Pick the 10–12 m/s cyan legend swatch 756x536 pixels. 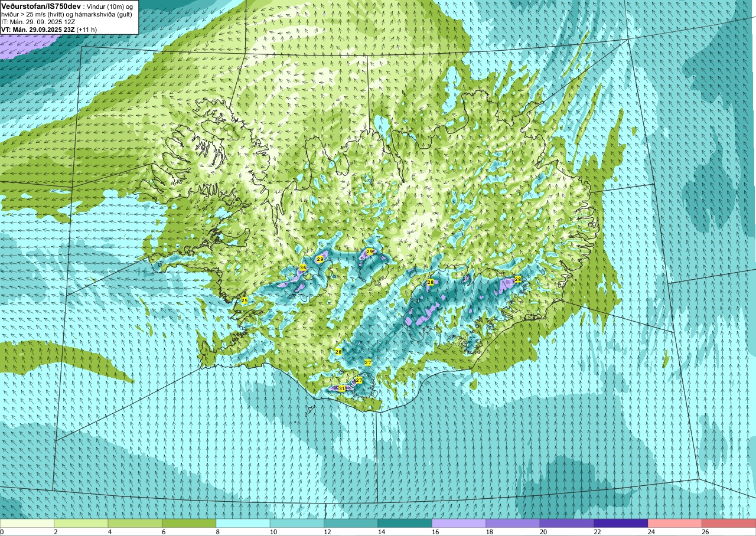point(297,524)
